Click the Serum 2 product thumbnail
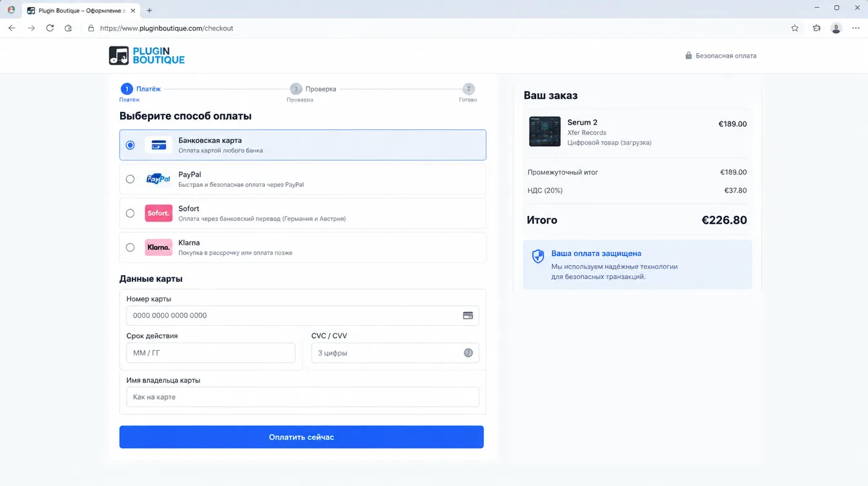Viewport: 868px width, 486px height. point(544,132)
